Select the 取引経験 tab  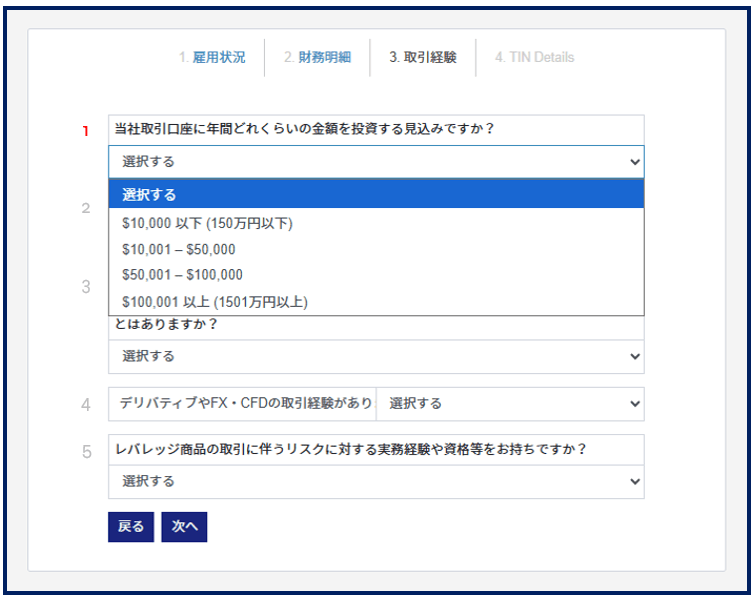point(422,58)
